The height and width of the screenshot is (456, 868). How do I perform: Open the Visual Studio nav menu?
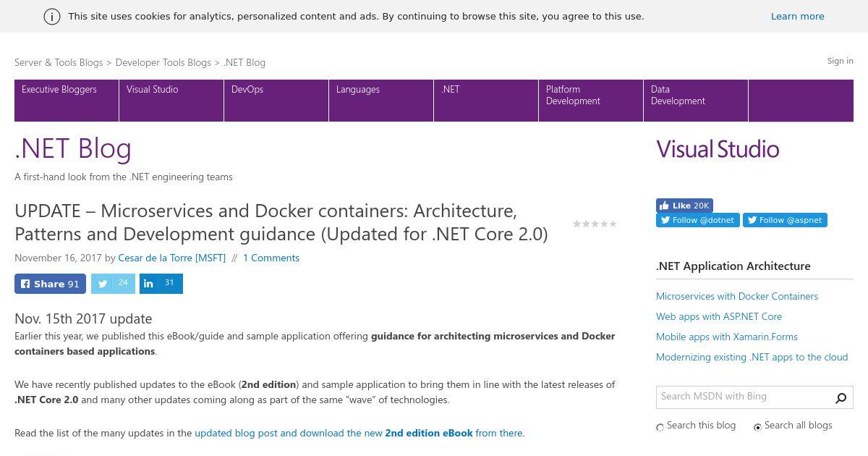171,101
